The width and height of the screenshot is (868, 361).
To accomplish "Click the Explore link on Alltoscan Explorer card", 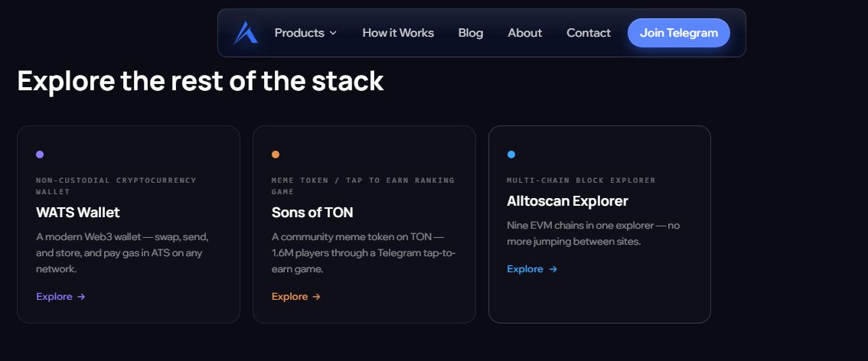I will coord(532,268).
